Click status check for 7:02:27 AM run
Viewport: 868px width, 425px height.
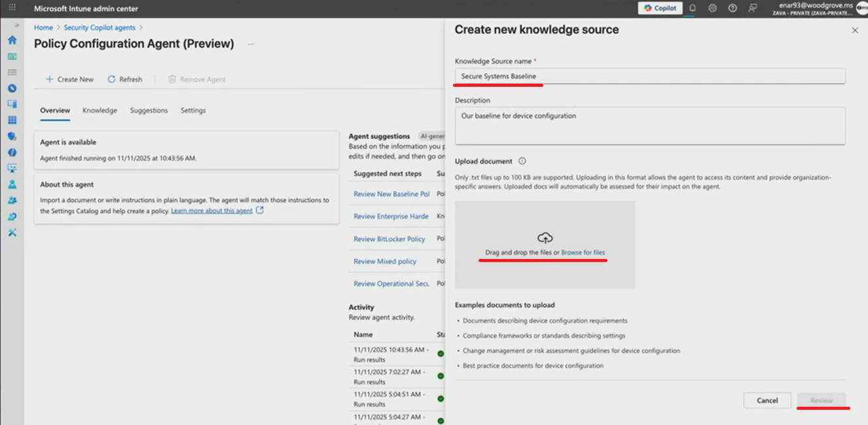[x=441, y=376]
